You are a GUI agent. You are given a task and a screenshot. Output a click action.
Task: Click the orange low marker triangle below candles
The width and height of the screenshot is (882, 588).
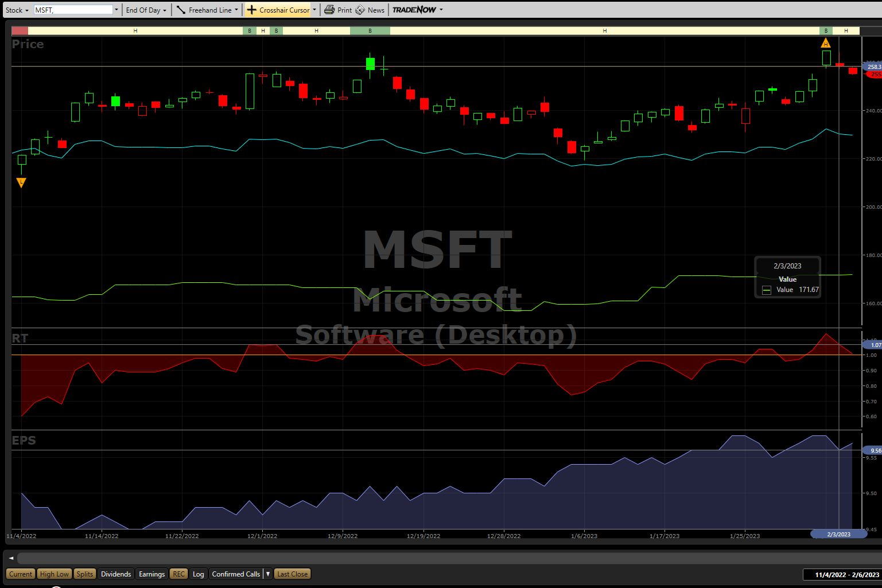tap(21, 182)
